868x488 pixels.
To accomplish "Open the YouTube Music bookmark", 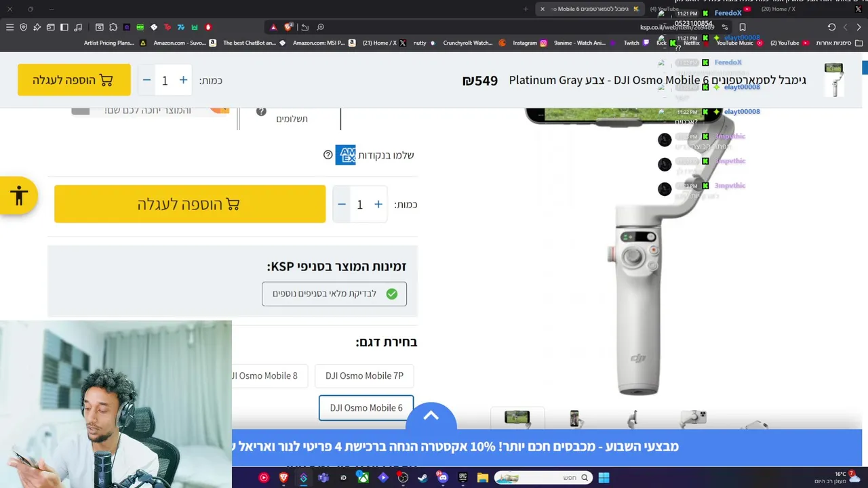I will click(x=740, y=43).
